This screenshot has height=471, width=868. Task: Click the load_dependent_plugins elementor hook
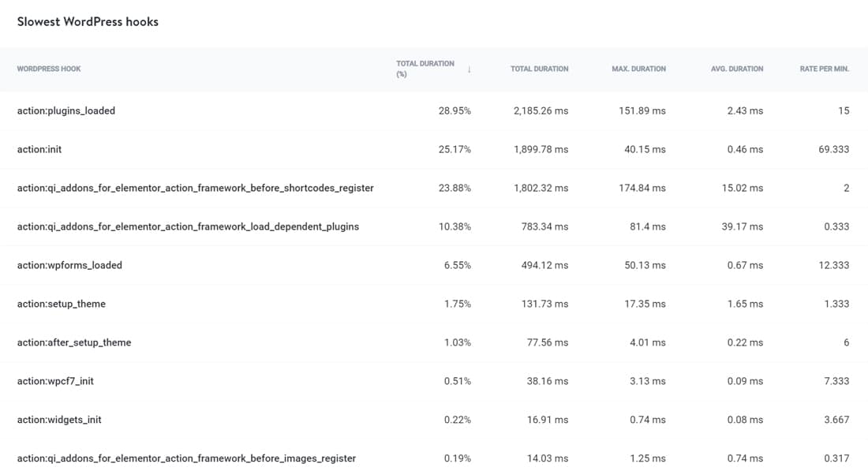tap(189, 226)
